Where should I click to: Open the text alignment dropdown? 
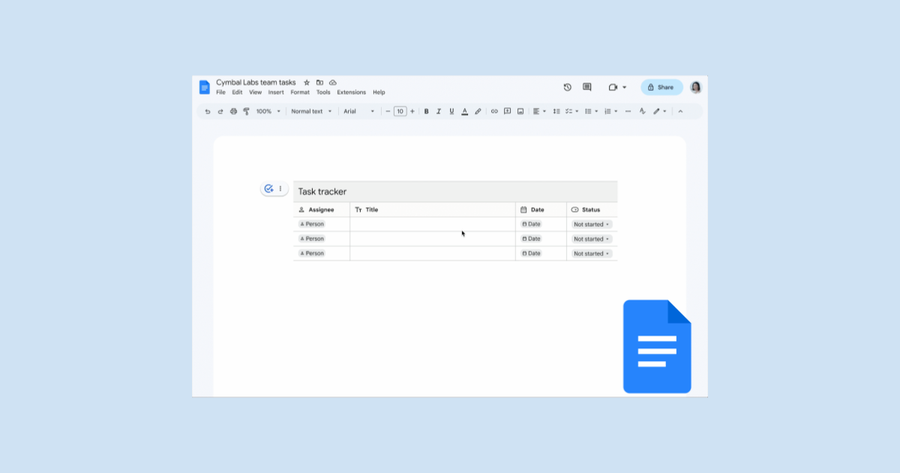pos(539,111)
